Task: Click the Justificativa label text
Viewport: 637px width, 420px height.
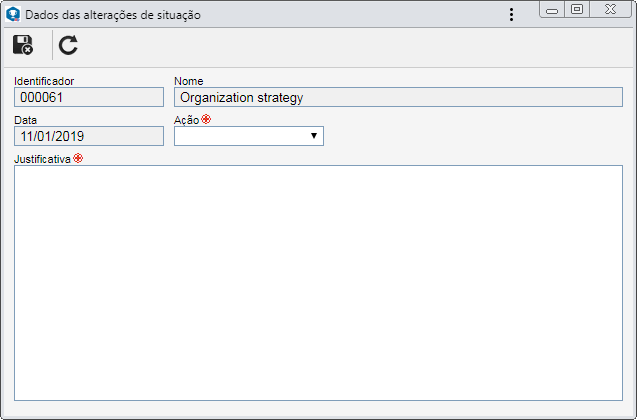Action: pyautogui.click(x=43, y=159)
